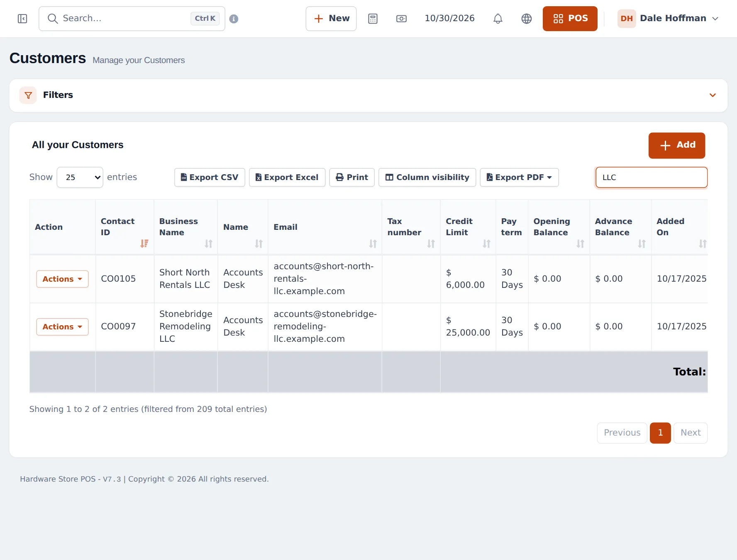Image resolution: width=737 pixels, height=560 pixels.
Task: Sort by Contact ID column
Action: (x=124, y=227)
